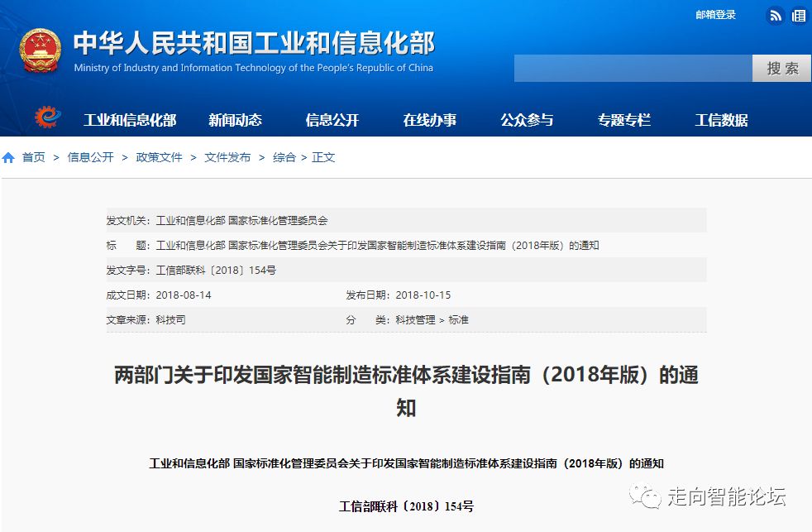The width and height of the screenshot is (812, 532).
Task: Go to 信息公开 breadcrumb link
Action: pos(91,157)
